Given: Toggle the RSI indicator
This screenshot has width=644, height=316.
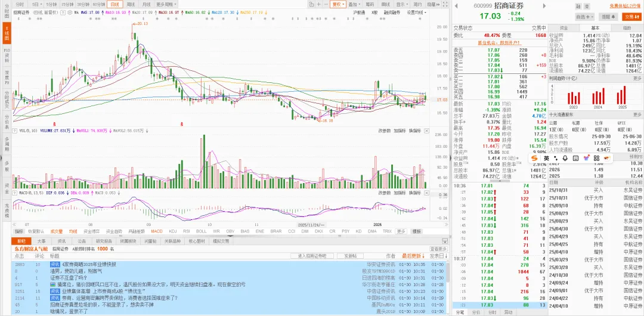Looking at the screenshot, I should tap(186, 231).
